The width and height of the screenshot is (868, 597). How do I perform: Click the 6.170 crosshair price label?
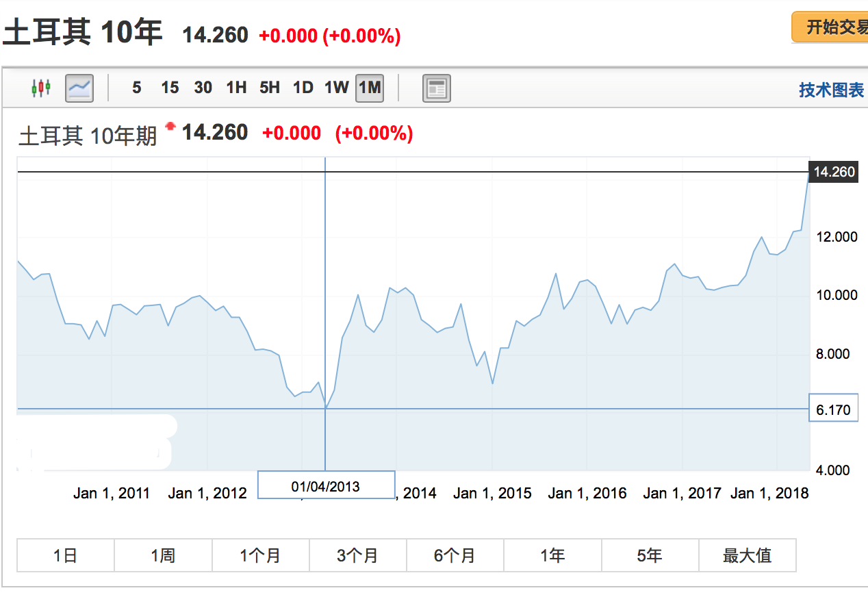[x=833, y=409]
